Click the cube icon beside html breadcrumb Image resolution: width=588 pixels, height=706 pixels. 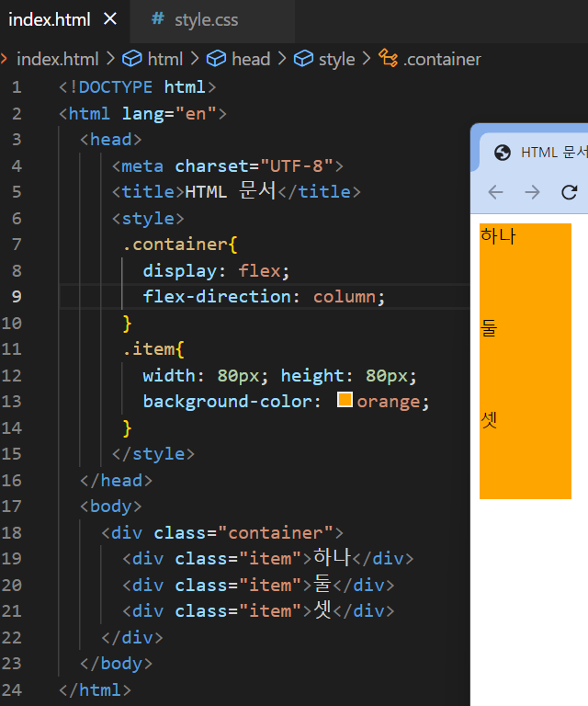131,59
